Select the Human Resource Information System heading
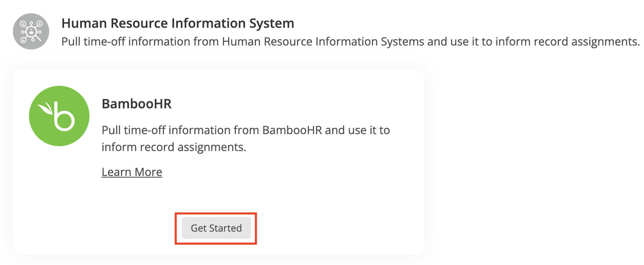 pyautogui.click(x=178, y=23)
